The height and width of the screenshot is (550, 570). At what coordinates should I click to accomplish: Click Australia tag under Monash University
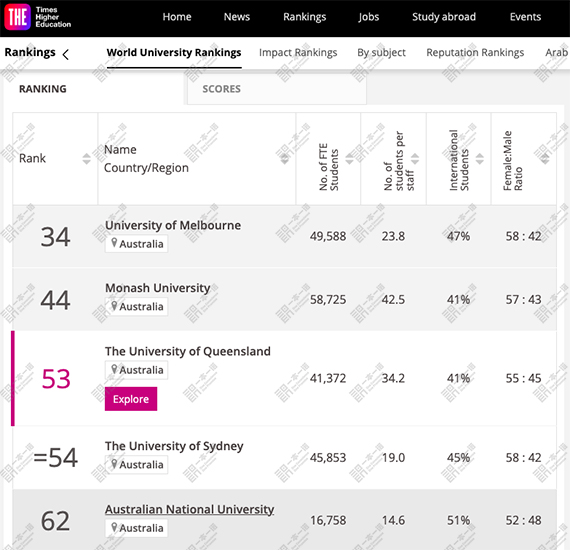click(137, 307)
